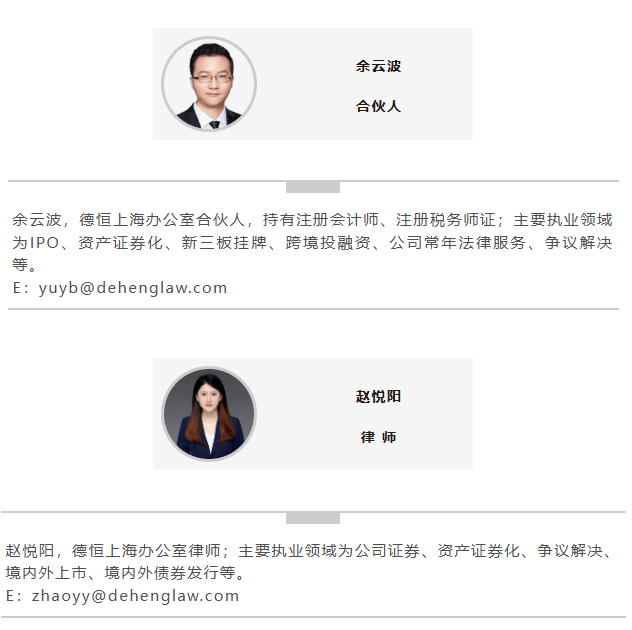Click the bio paragraph starting 赵悦阳，德恒上海办公室律师
Image resolution: width=632 pixels, height=630 pixels.
(x=310, y=562)
